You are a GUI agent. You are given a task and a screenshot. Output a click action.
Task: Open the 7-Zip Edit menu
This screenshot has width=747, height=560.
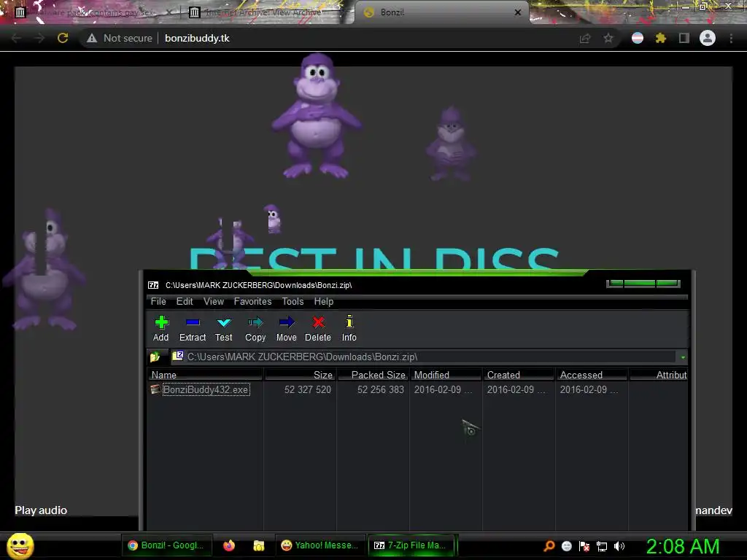click(185, 301)
